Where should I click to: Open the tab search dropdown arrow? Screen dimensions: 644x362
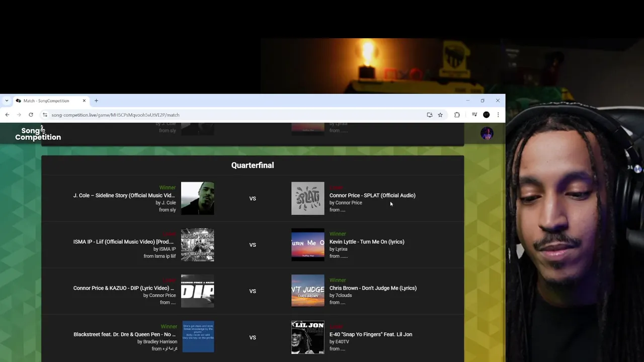[x=7, y=101]
